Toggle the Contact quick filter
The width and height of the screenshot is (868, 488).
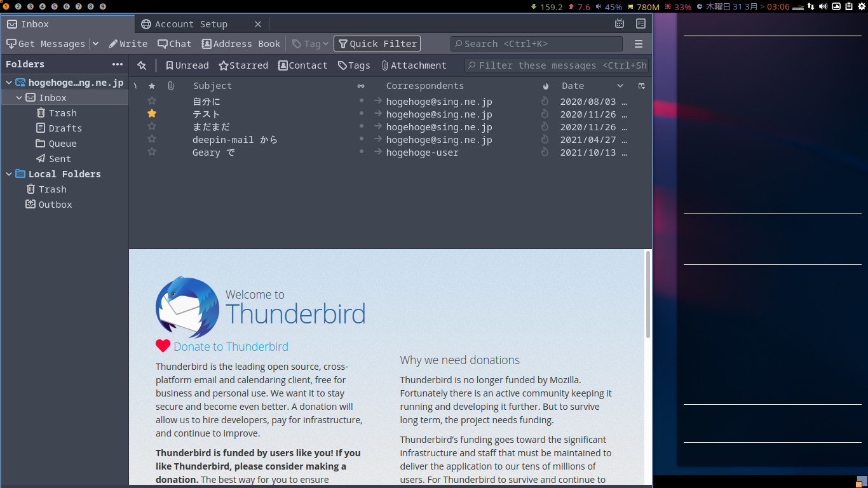(x=302, y=65)
